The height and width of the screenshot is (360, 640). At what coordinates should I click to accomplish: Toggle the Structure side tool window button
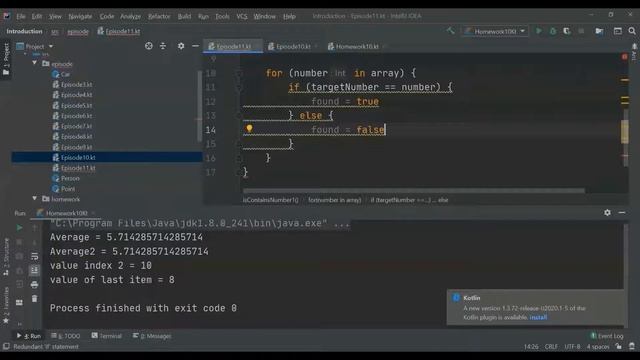pyautogui.click(x=6, y=257)
